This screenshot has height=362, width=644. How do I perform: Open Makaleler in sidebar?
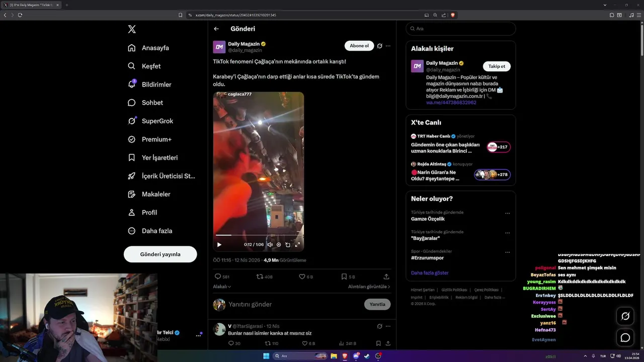(149, 194)
